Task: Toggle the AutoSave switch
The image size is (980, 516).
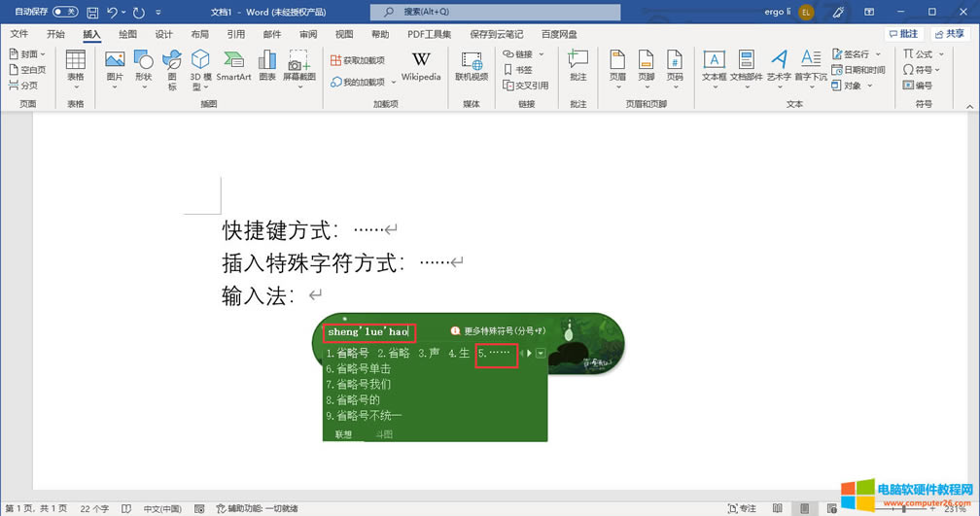Action: tap(65, 12)
